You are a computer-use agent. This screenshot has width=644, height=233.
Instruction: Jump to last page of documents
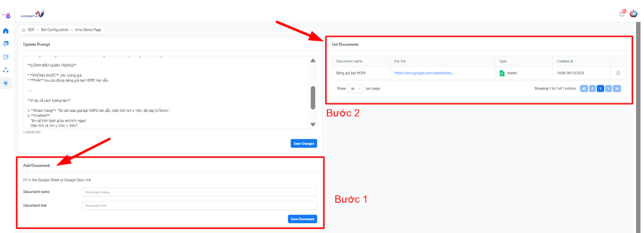click(617, 89)
